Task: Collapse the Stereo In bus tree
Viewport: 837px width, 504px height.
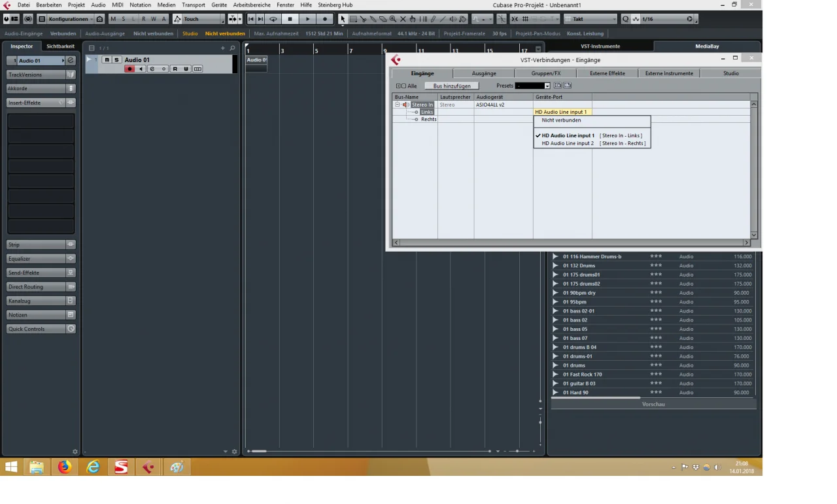Action: pos(397,105)
